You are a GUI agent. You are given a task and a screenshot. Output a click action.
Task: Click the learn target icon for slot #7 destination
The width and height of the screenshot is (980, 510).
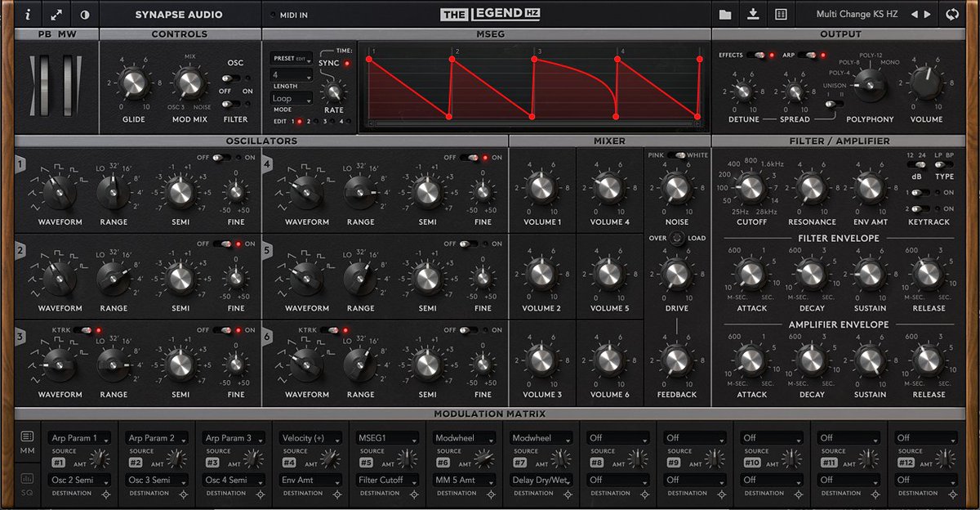click(x=567, y=494)
